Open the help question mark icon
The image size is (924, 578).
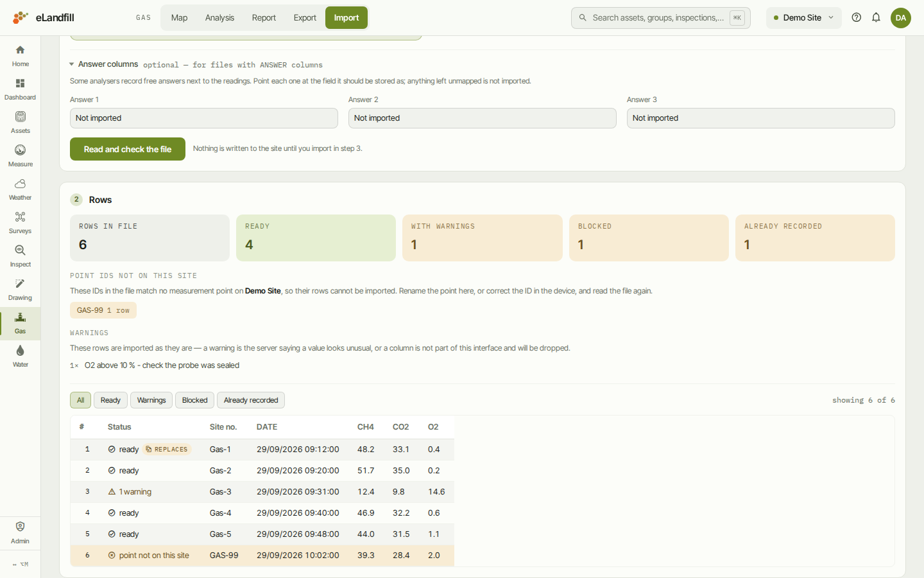pyautogui.click(x=856, y=17)
